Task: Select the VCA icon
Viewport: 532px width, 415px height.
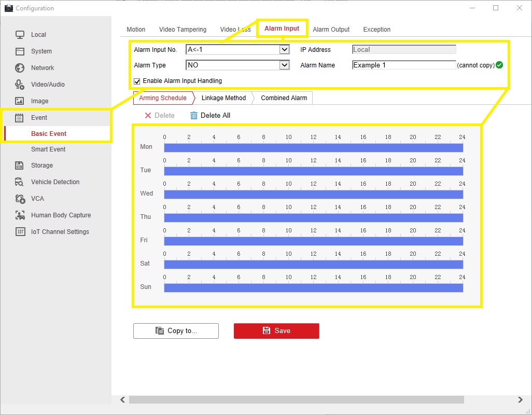Action: tap(20, 199)
